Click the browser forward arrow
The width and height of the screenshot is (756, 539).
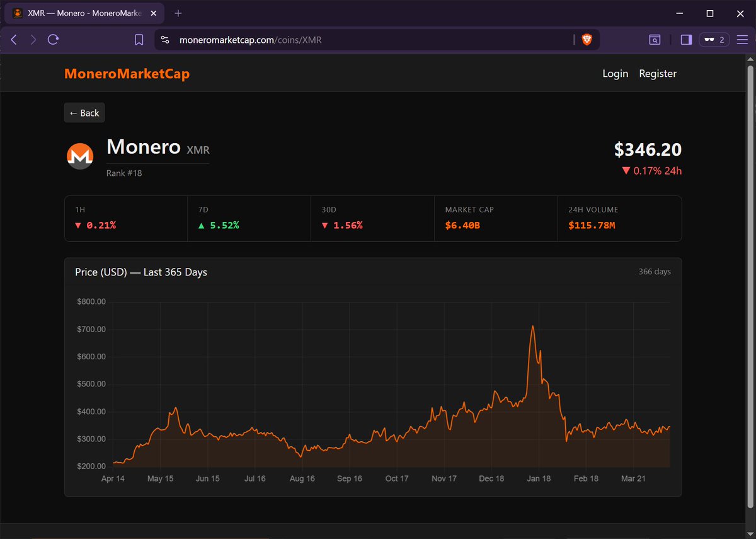[33, 40]
